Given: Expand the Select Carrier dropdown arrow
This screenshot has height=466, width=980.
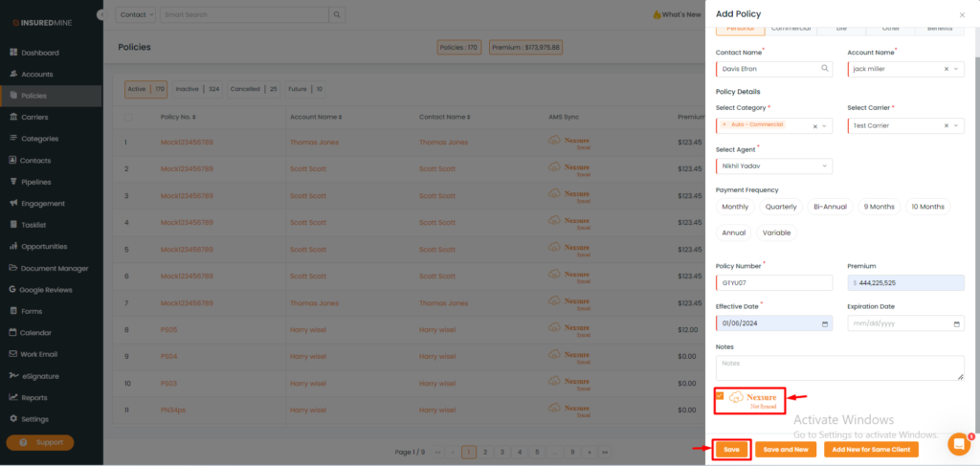Looking at the screenshot, I should 956,125.
